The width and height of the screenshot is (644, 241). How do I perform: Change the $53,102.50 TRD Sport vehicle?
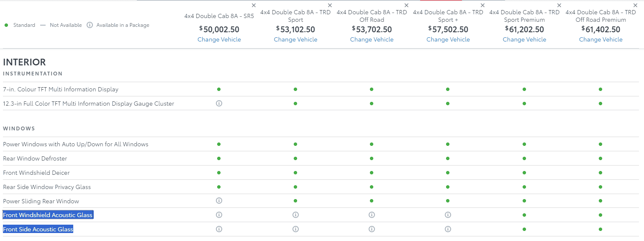pos(295,39)
